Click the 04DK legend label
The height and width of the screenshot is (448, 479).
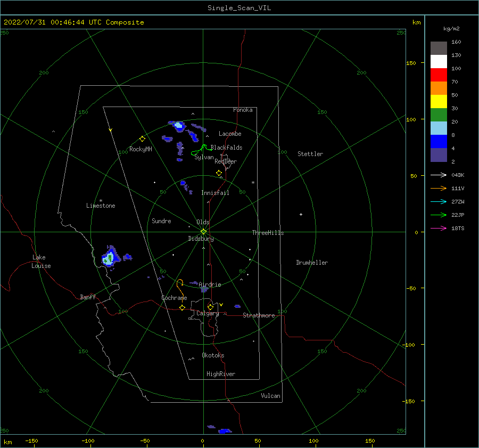coord(458,175)
